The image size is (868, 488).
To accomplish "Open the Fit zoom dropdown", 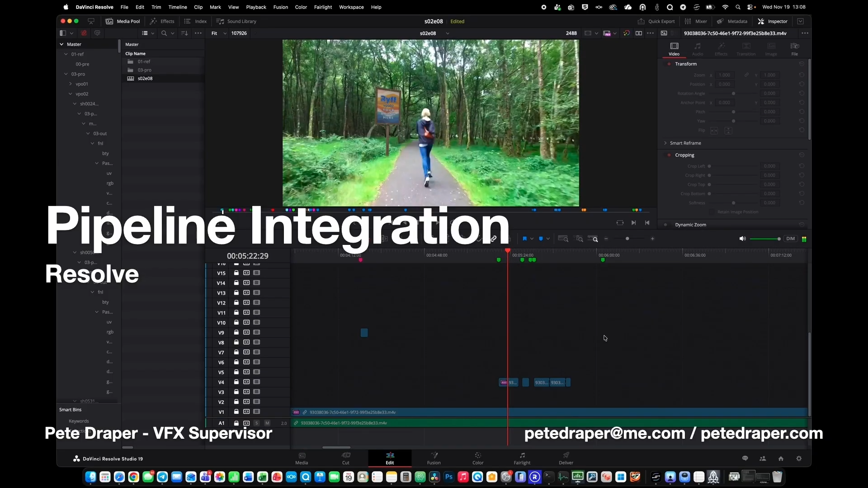I will (x=219, y=33).
